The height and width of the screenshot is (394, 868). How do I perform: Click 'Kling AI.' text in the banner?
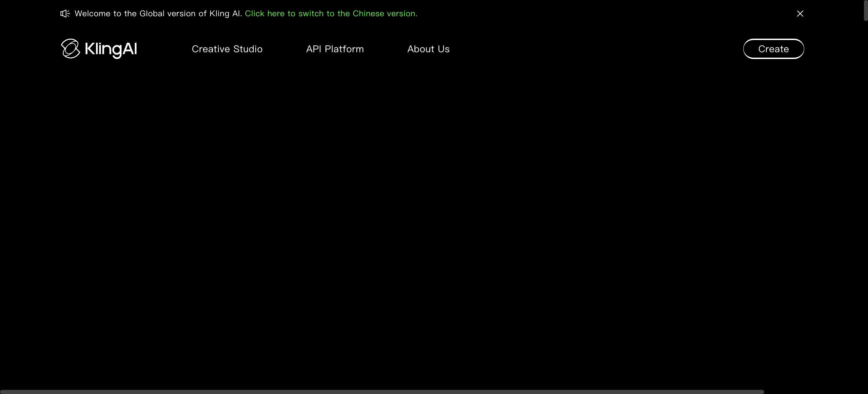(x=225, y=14)
